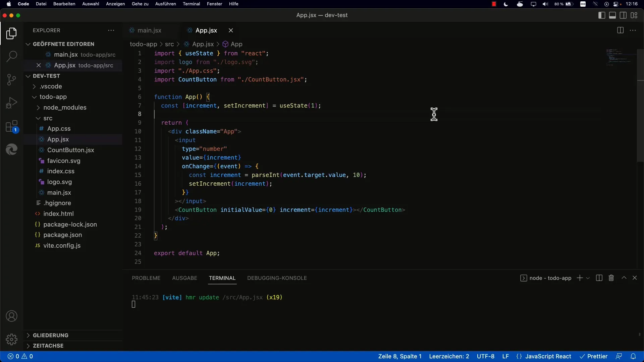The image size is (644, 362).
Task: Create a new terminal with plus icon
Action: click(580, 278)
